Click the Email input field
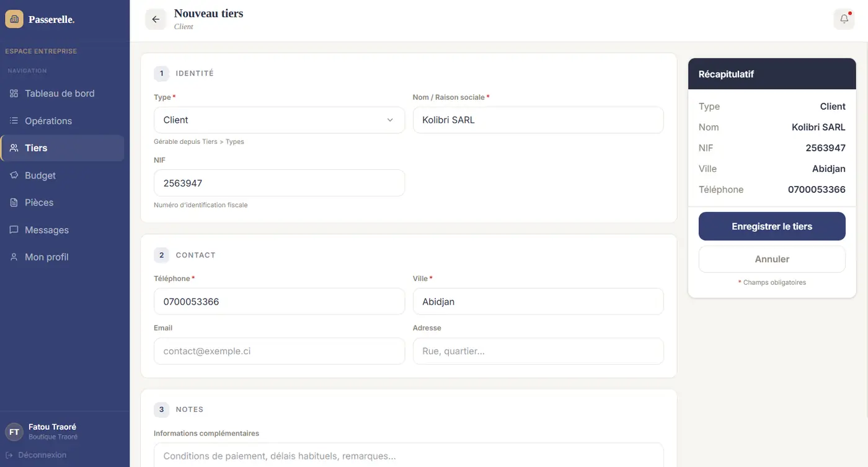 [x=279, y=351]
